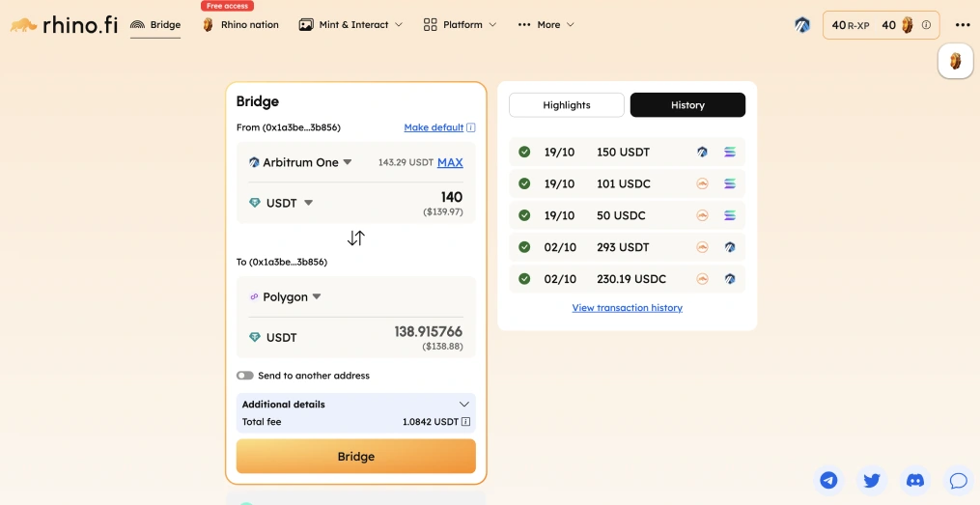
Task: Click the 230.19 USDC history row
Action: click(x=627, y=279)
